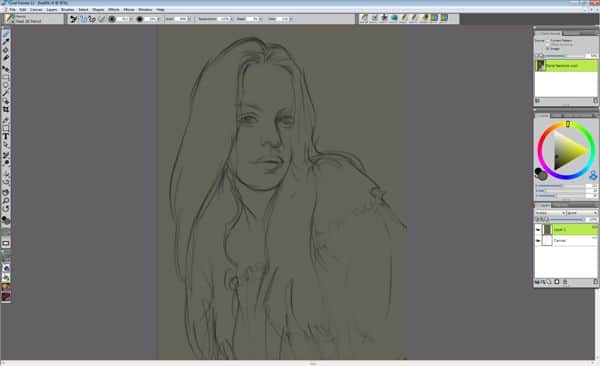Toggle visibility of the Canvas layer
The width and height of the screenshot is (600, 366).
click(538, 240)
